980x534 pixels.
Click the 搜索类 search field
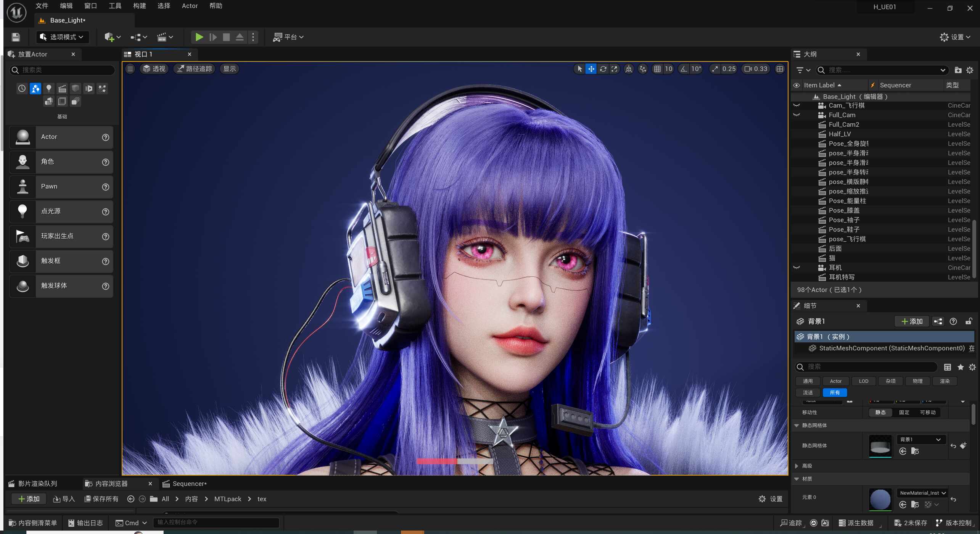click(62, 70)
